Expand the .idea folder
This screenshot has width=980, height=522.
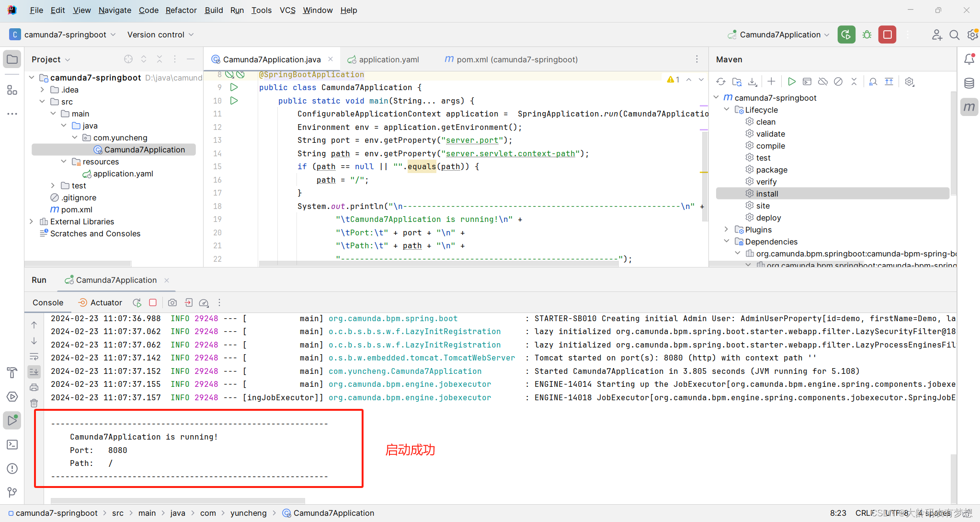(43, 90)
